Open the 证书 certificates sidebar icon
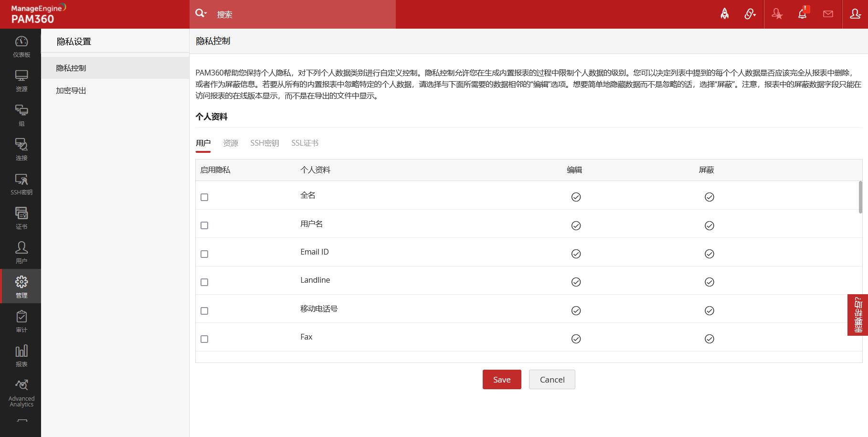This screenshot has width=868, height=437. 21,218
